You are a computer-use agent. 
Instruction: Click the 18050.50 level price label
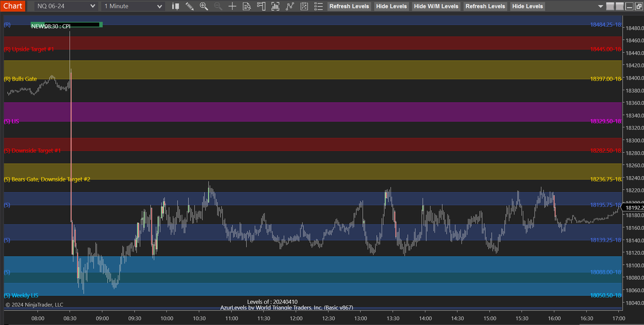605,295
